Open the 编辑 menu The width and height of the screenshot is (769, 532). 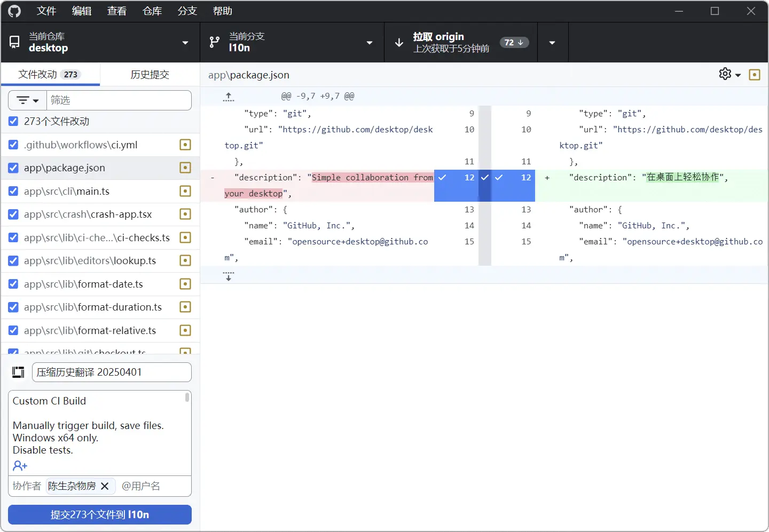pos(82,11)
